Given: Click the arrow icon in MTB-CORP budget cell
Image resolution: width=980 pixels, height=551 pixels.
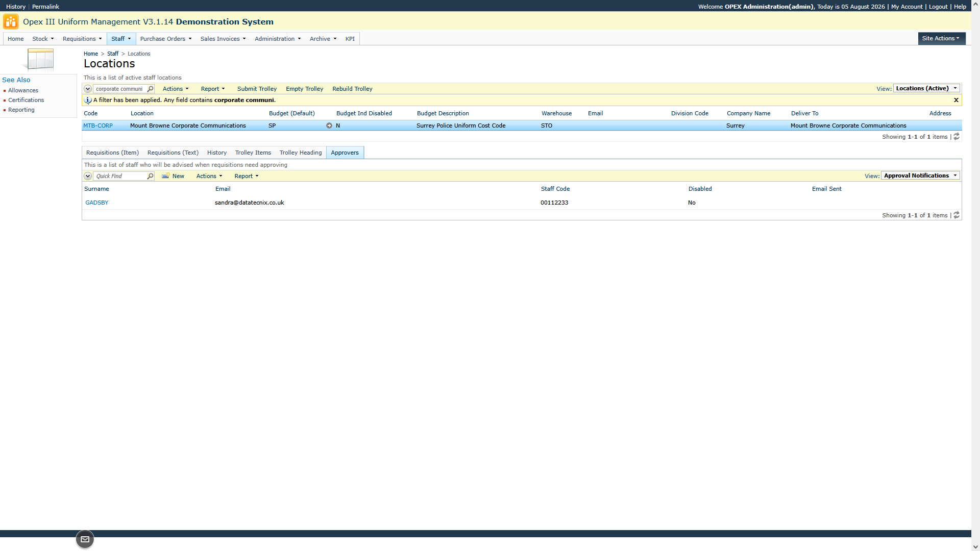Looking at the screenshot, I should [329, 126].
